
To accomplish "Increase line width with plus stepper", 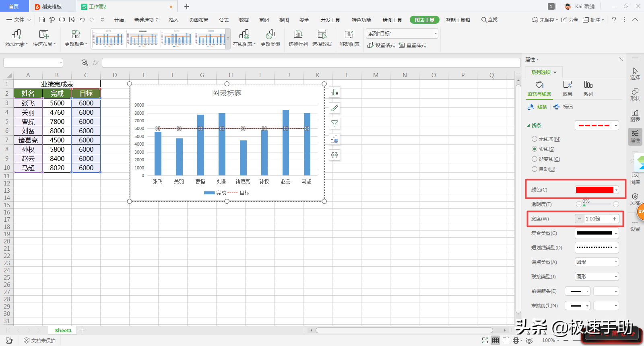I will pyautogui.click(x=615, y=219).
